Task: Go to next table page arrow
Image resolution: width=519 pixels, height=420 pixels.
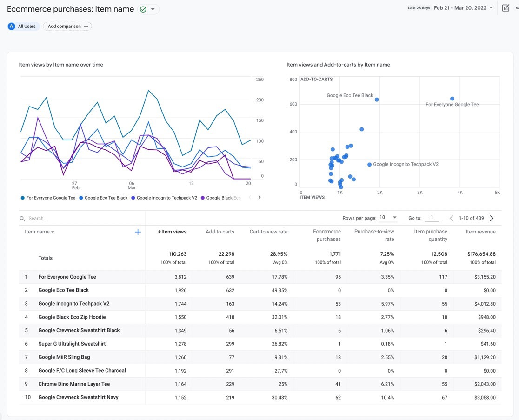Action: (492, 218)
